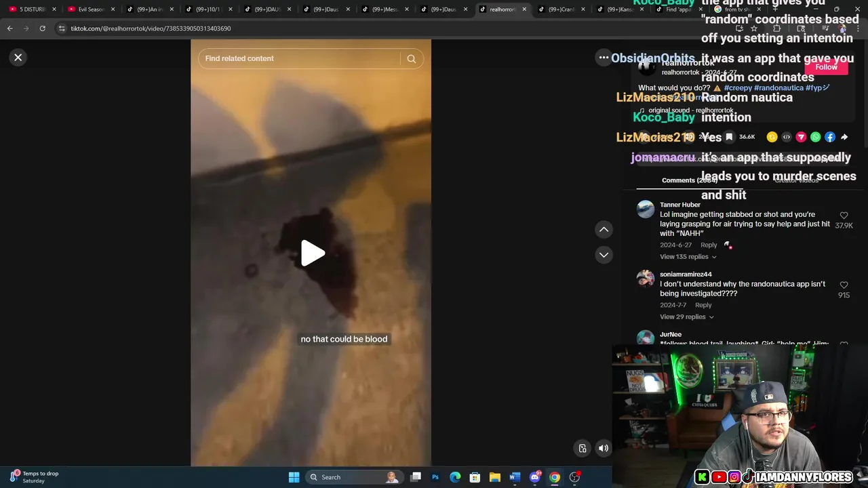Close the Evil Season browser tab
868x488 pixels.
click(x=113, y=9)
